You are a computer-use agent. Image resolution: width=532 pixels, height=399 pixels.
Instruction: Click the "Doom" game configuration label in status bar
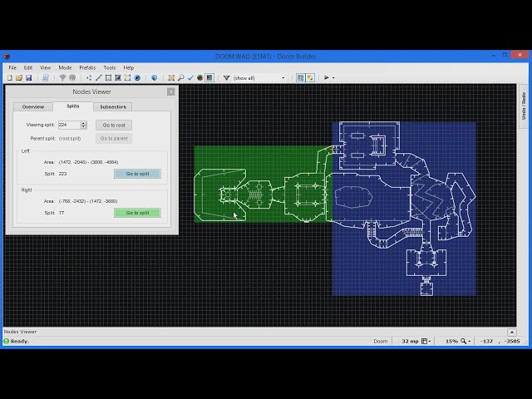381,342
